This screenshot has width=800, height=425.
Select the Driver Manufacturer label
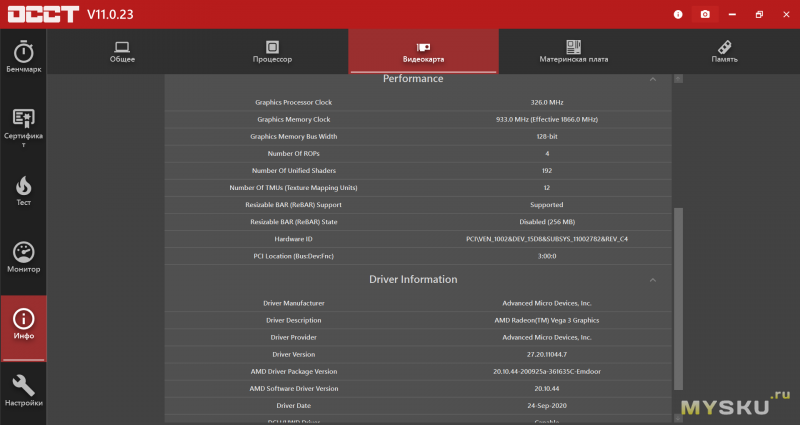[293, 303]
